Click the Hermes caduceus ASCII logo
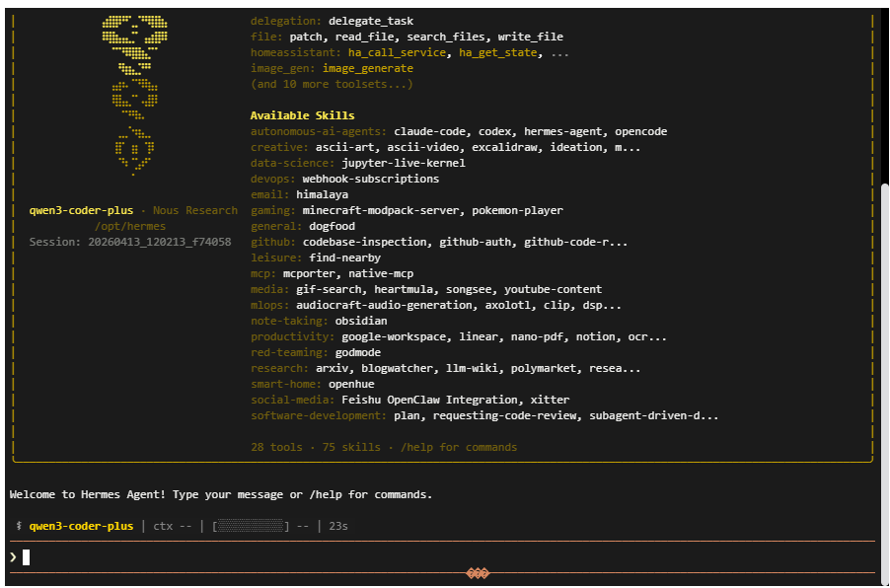890x588 pixels. pyautogui.click(x=134, y=95)
